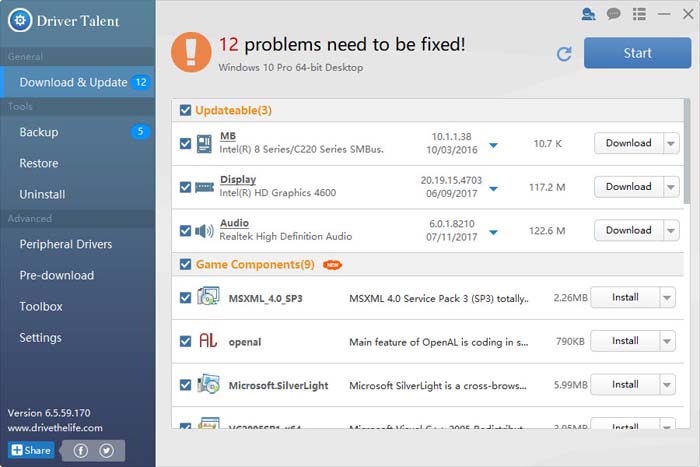Open the Audio category link
The image size is (700, 467).
tap(234, 223)
